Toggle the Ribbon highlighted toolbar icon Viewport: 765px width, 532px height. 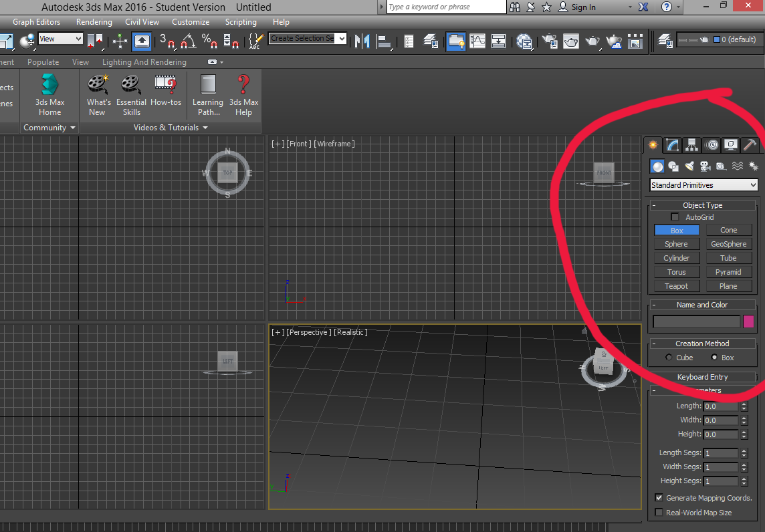click(455, 41)
